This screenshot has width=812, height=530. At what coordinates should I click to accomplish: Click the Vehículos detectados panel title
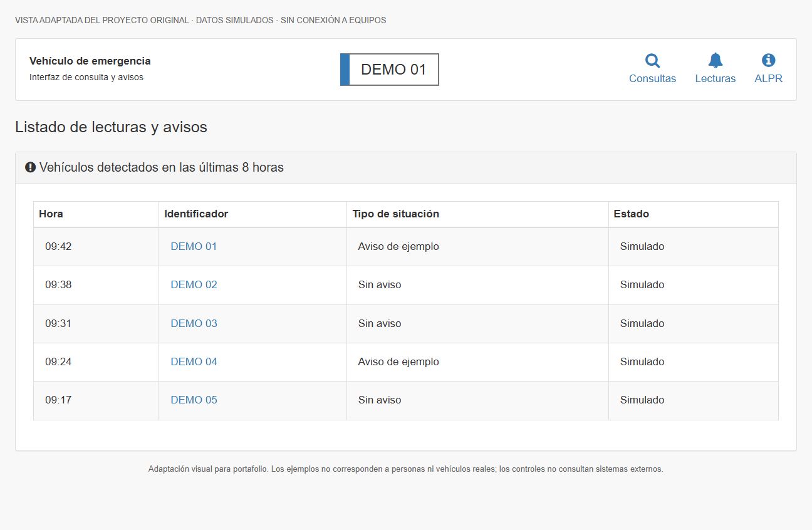pyautogui.click(x=161, y=167)
